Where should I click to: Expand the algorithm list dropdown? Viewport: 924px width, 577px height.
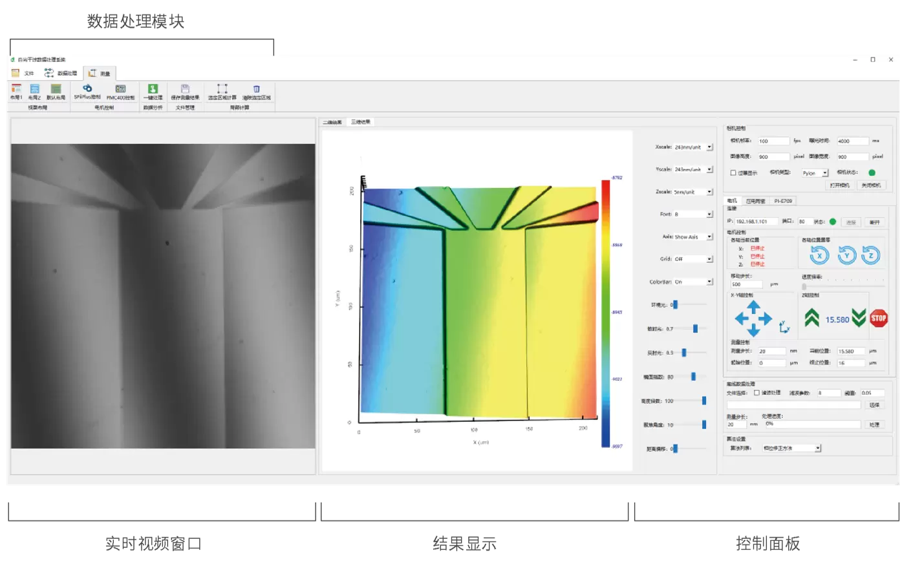click(x=818, y=448)
